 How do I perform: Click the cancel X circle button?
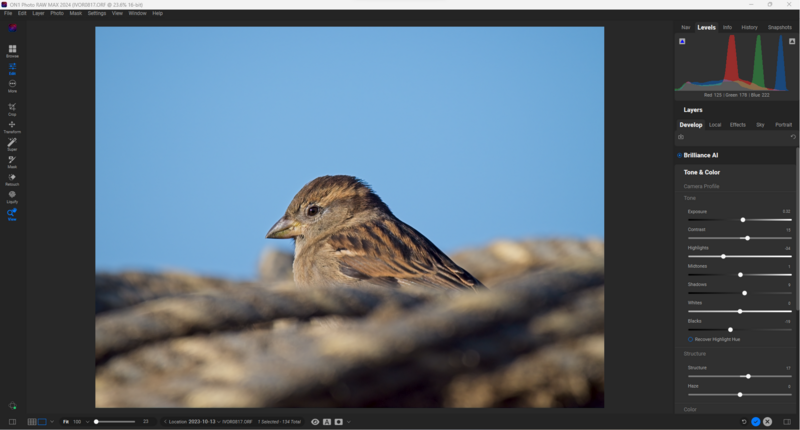pyautogui.click(x=767, y=422)
